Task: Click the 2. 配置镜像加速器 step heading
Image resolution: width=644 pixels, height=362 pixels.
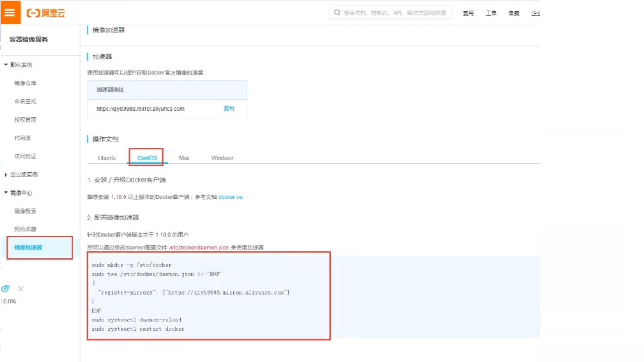Action: (x=113, y=217)
